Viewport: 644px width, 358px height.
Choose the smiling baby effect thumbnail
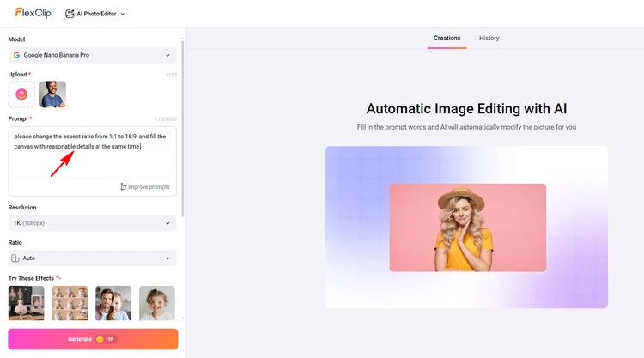pos(157,303)
